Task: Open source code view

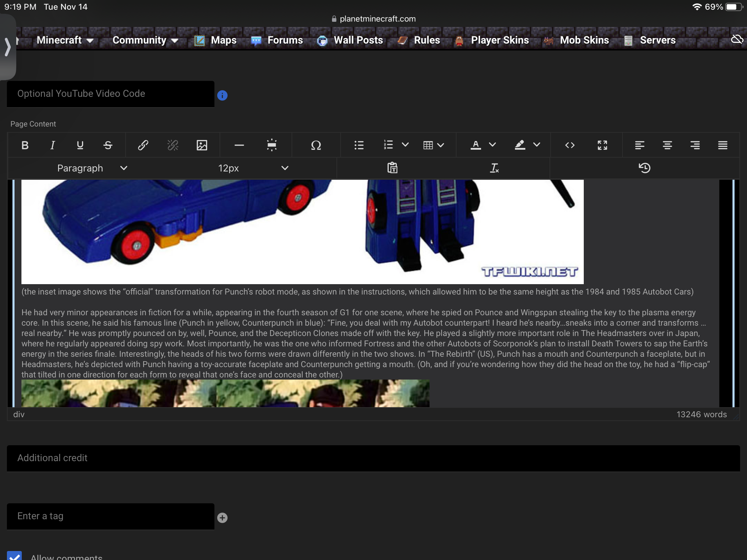Action: tap(570, 145)
